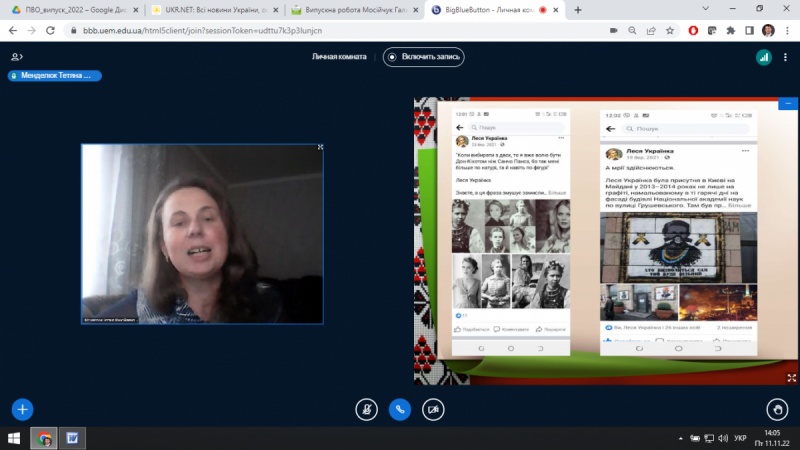Click the raise hand icon
Image resolution: width=800 pixels, height=450 pixels.
coord(778,408)
